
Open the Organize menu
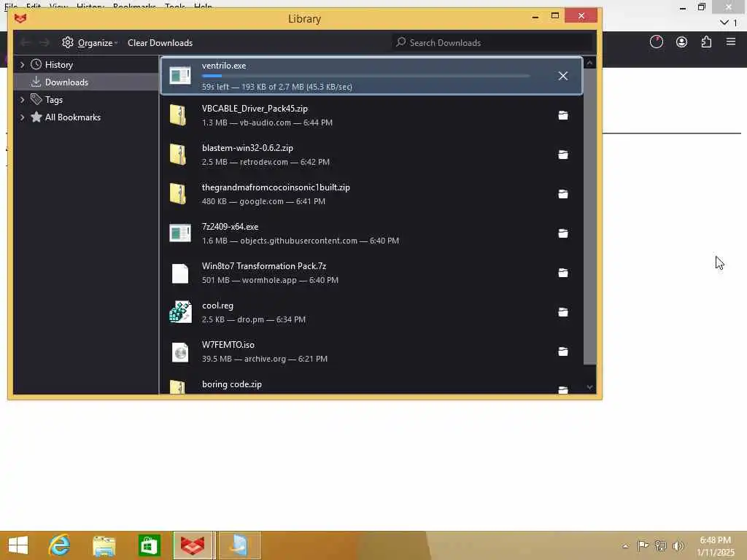(90, 43)
